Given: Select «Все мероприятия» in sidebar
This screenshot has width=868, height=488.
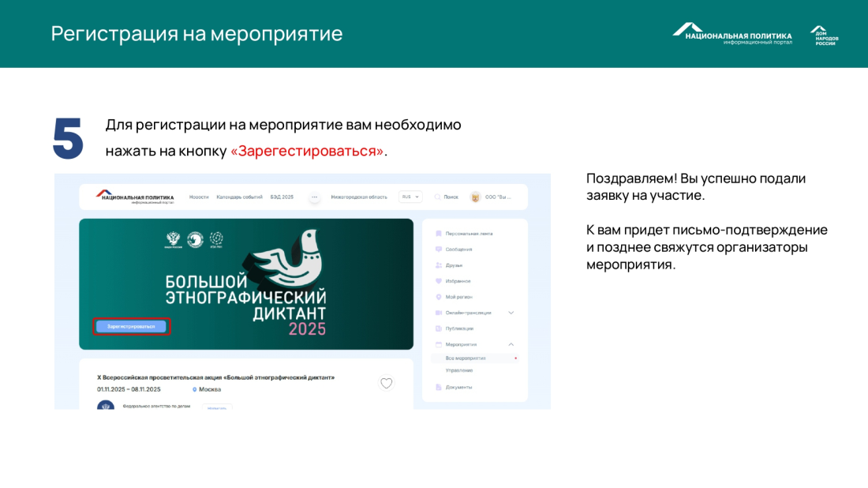Looking at the screenshot, I should [466, 358].
